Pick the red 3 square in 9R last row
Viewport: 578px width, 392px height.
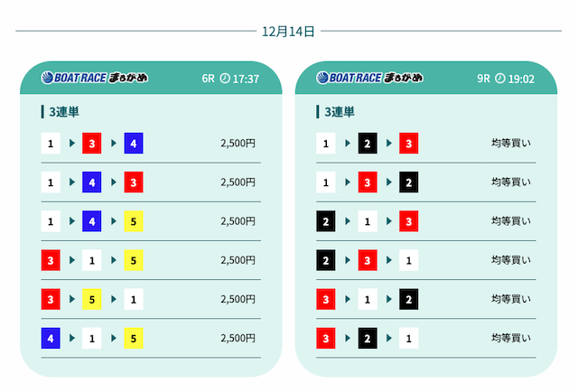click(x=327, y=339)
